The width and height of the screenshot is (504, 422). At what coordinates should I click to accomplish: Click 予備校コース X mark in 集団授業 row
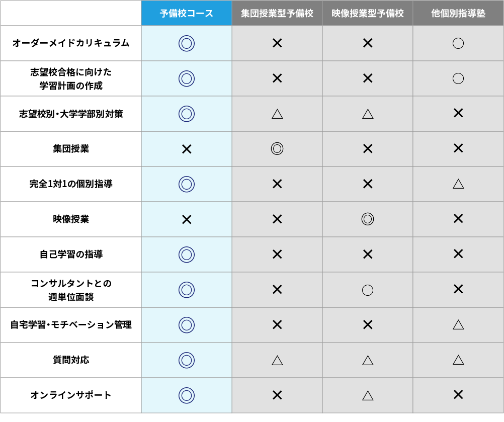[186, 149]
